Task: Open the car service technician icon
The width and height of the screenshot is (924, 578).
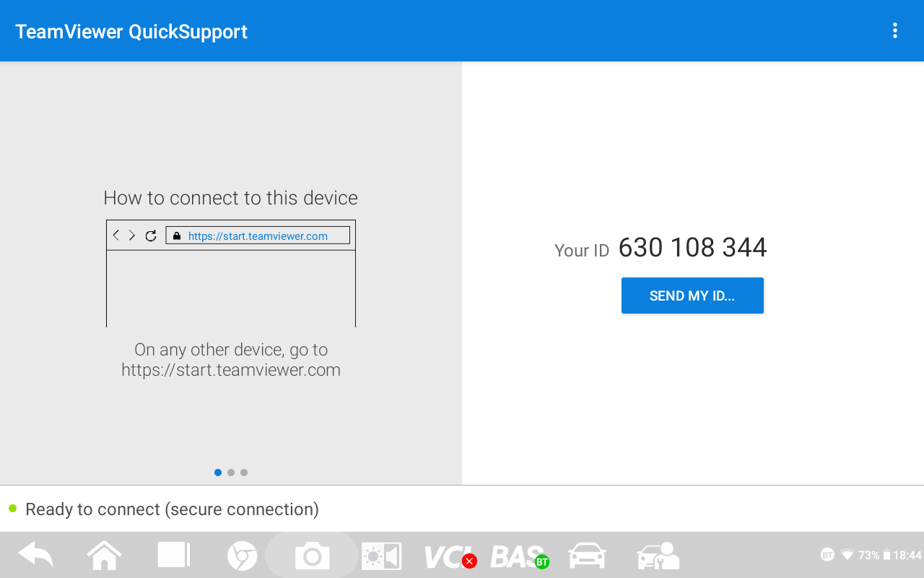Action: click(x=658, y=556)
